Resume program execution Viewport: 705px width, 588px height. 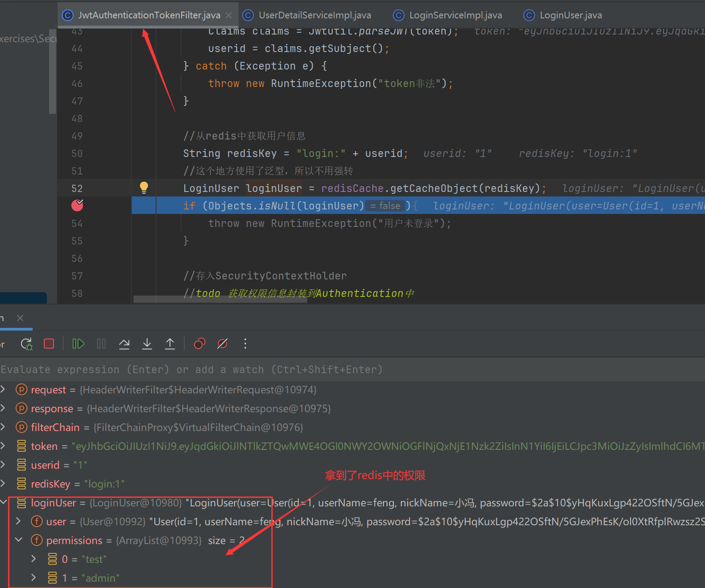(x=78, y=344)
